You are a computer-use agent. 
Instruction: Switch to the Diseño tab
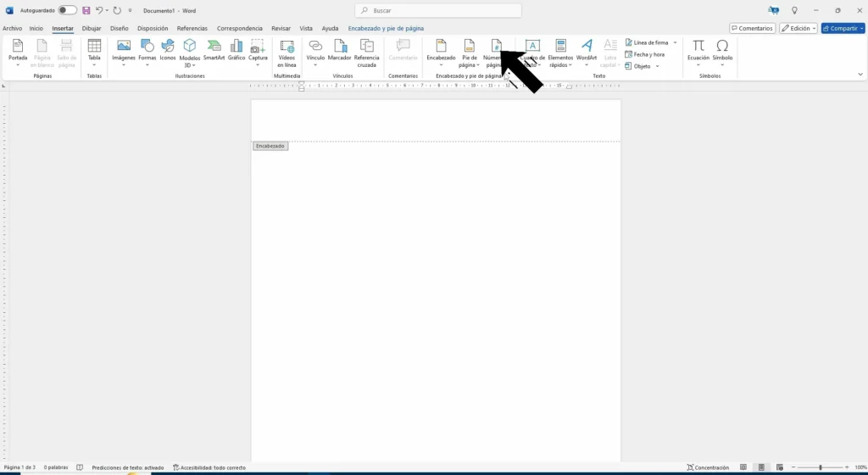tap(119, 28)
